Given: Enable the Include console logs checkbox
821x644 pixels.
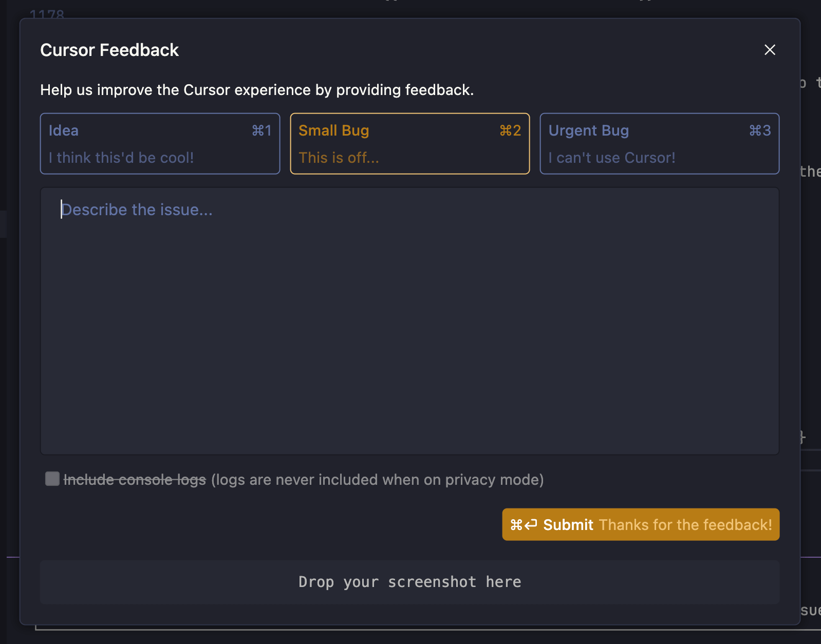Looking at the screenshot, I should (x=52, y=479).
